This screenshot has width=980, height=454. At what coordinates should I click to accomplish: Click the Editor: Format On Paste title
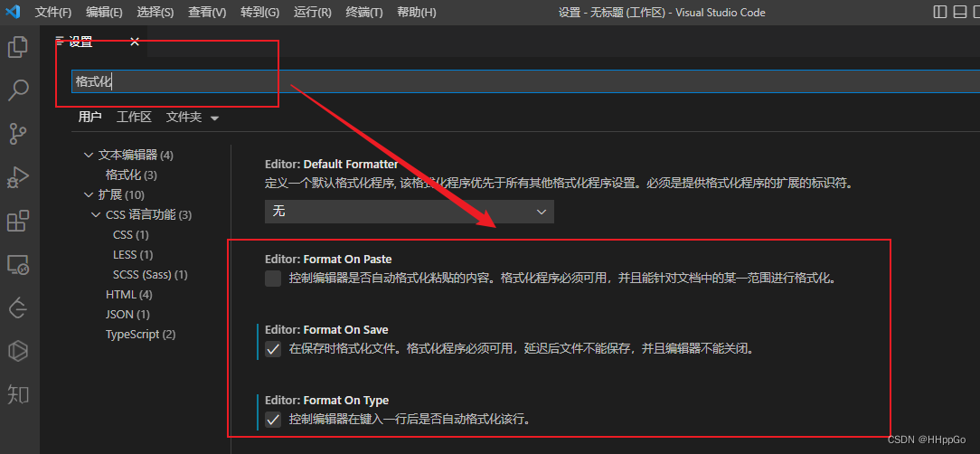pyautogui.click(x=328, y=259)
